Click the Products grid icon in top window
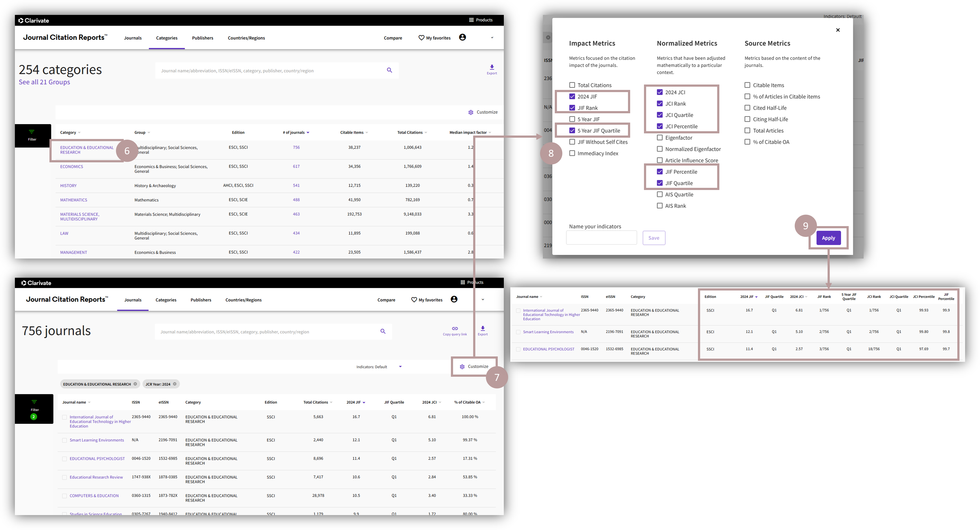The image size is (980, 530). 471,20
